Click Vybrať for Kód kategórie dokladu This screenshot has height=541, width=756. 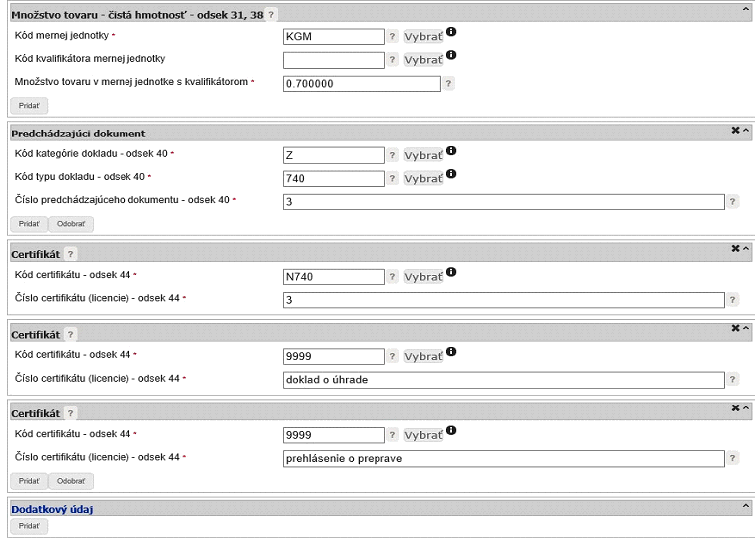click(x=423, y=155)
